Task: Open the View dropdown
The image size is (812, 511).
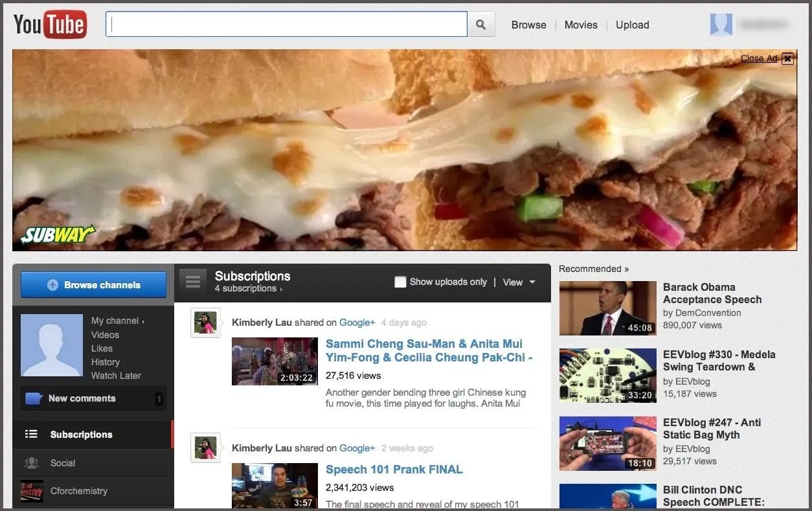Action: (x=519, y=282)
